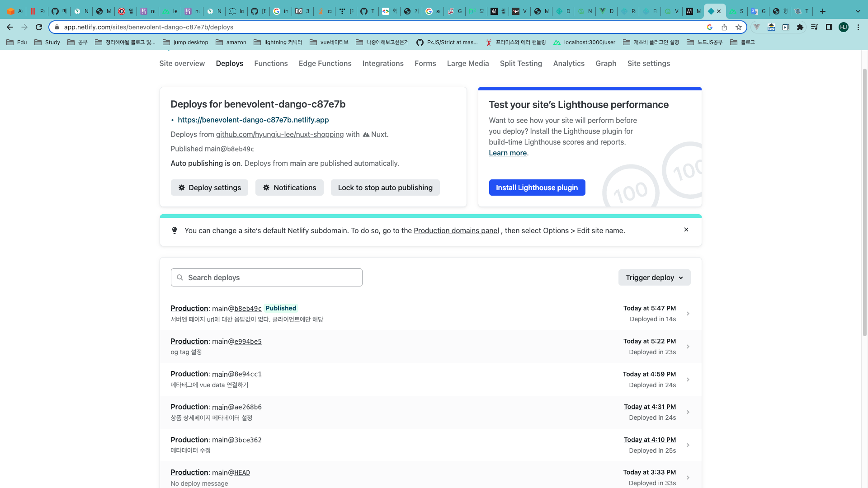
Task: Open the Analytics tab
Action: pos(569,63)
